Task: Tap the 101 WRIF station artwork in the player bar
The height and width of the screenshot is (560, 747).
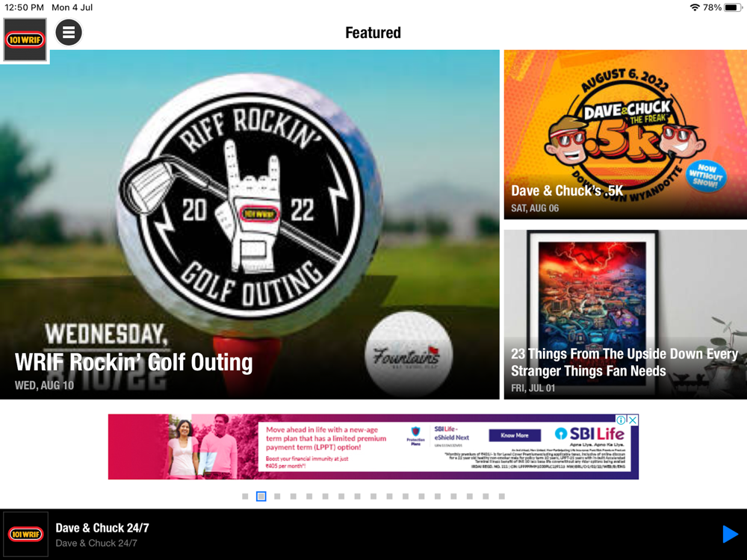Action: [25, 535]
